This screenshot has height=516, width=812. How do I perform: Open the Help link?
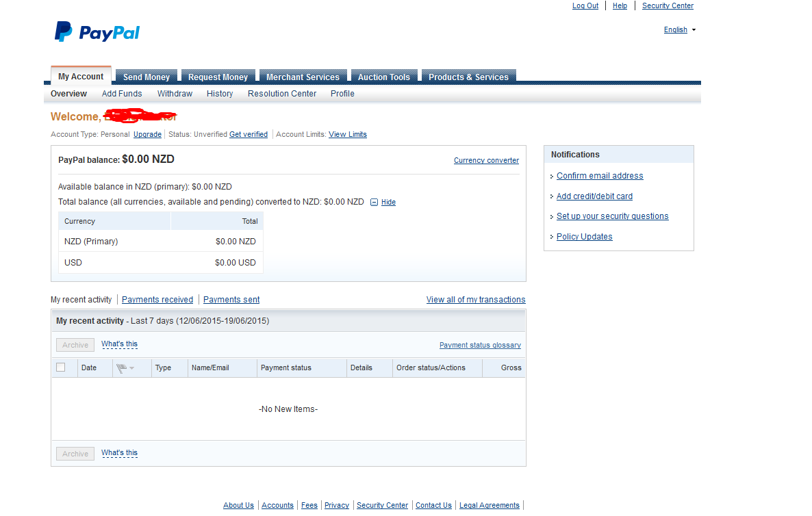coord(620,5)
